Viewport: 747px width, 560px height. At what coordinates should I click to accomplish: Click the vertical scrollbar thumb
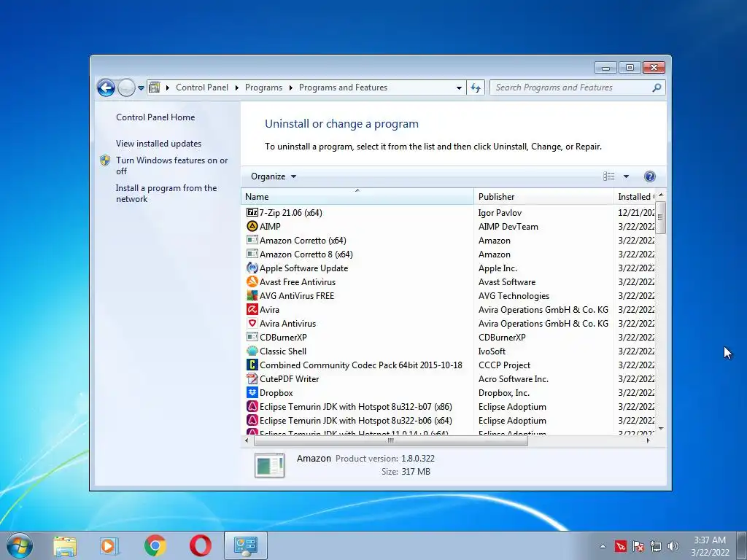(660, 217)
